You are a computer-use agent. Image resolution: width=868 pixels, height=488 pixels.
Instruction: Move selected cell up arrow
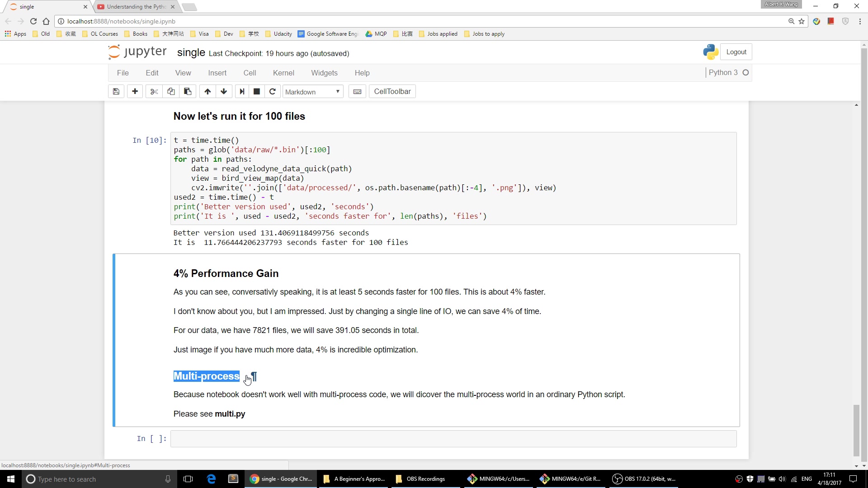click(x=208, y=92)
